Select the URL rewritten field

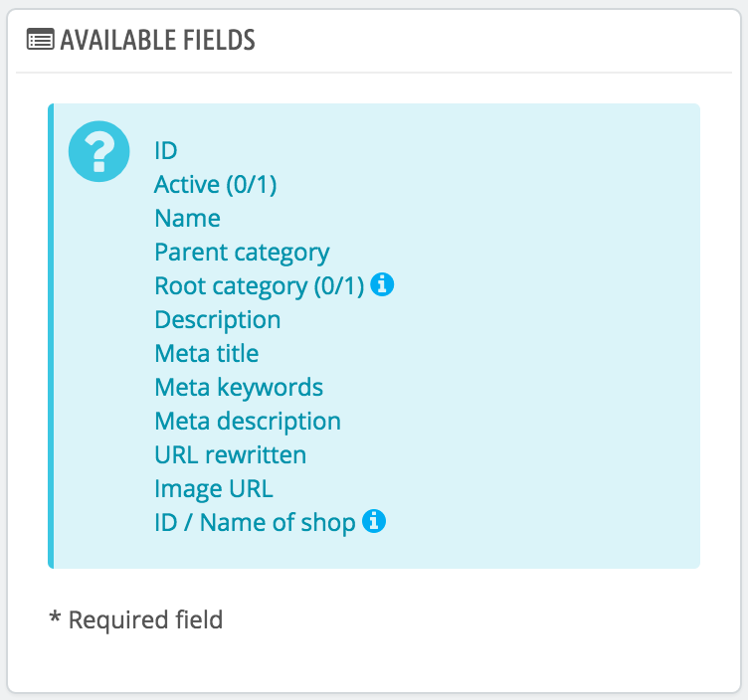click(231, 455)
